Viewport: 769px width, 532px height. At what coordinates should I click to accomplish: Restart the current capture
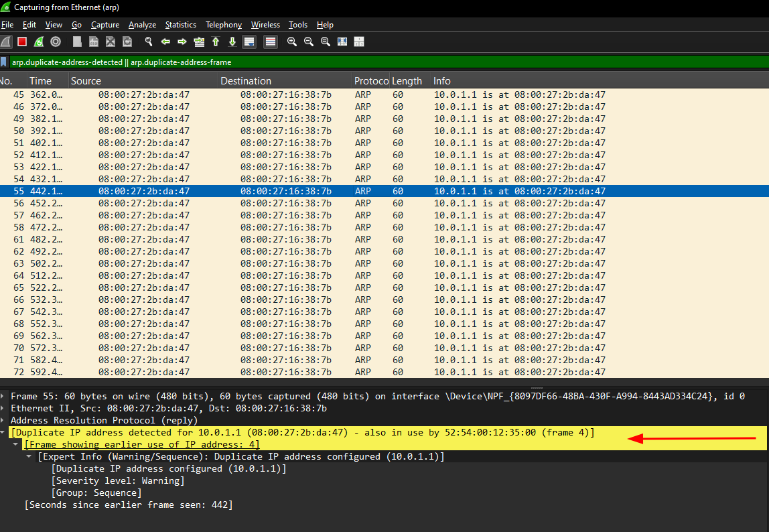(x=39, y=42)
